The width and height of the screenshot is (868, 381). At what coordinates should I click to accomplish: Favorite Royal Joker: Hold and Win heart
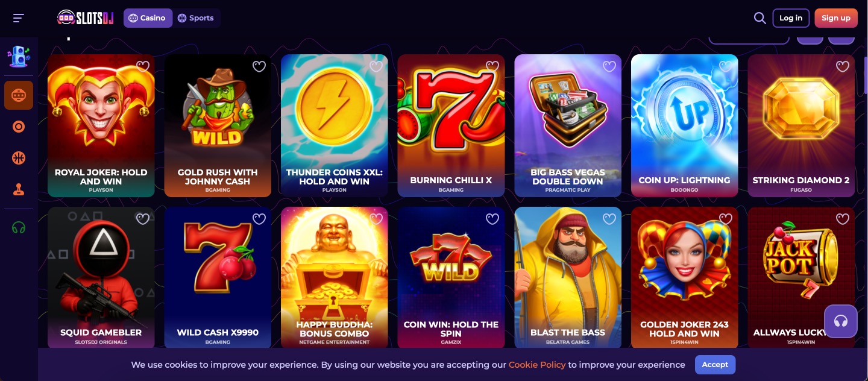point(143,66)
